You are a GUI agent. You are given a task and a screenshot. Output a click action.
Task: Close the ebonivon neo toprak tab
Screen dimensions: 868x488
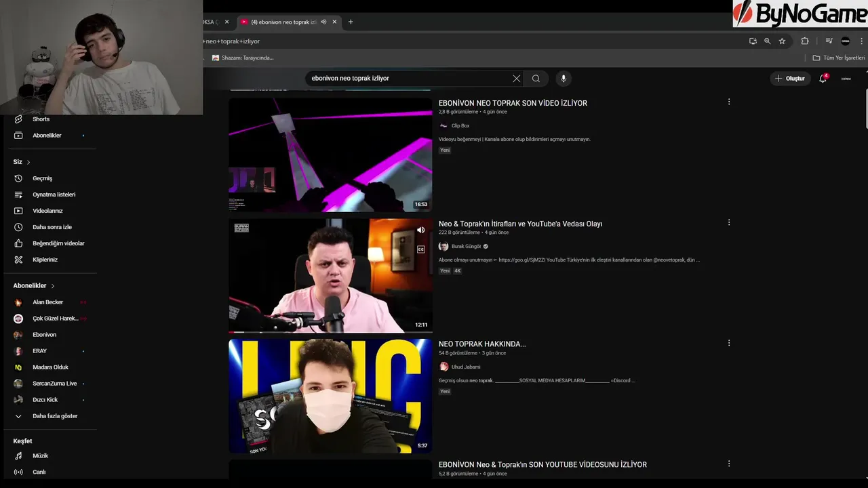(x=334, y=22)
